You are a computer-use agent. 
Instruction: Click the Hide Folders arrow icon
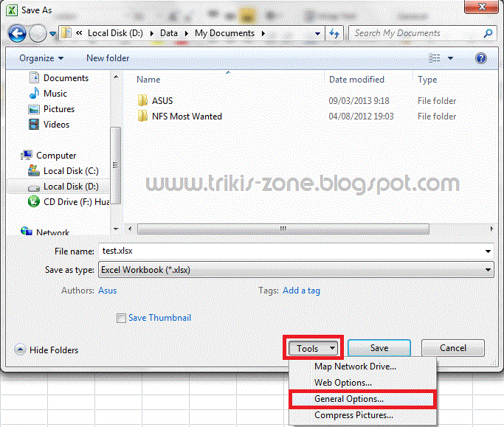pos(20,350)
